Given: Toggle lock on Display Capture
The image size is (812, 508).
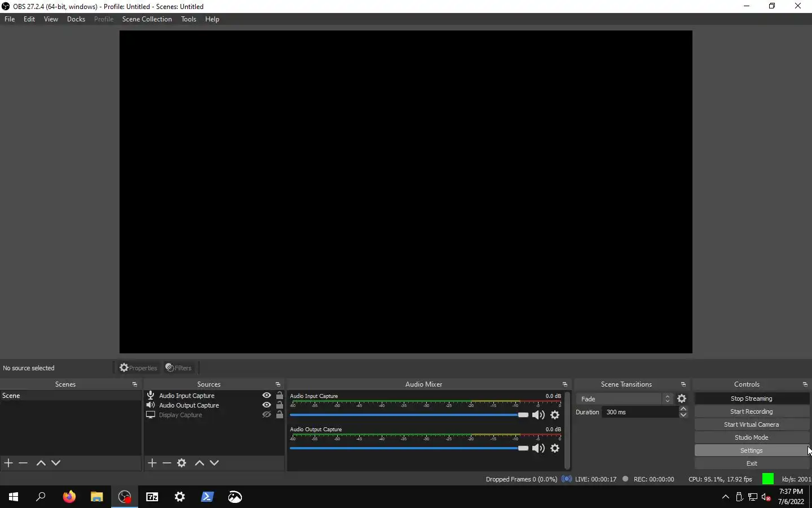Looking at the screenshot, I should coord(280,415).
